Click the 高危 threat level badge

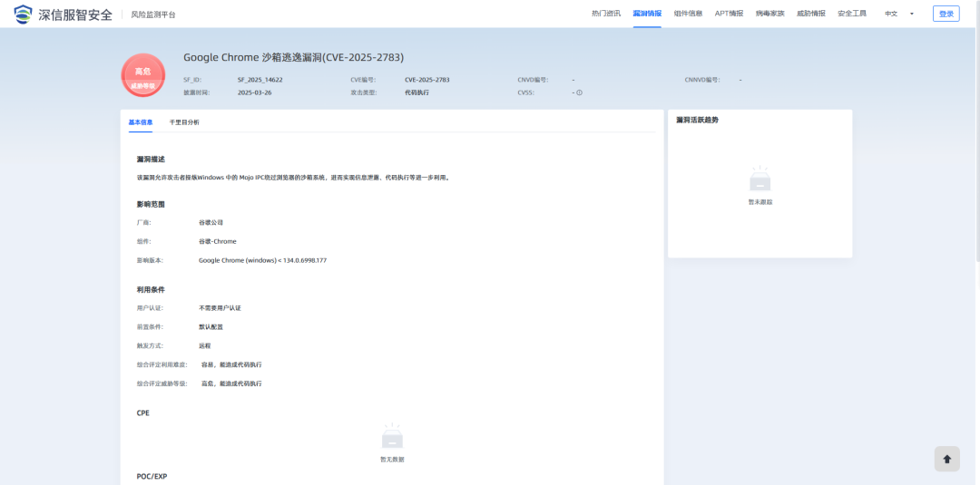[143, 75]
